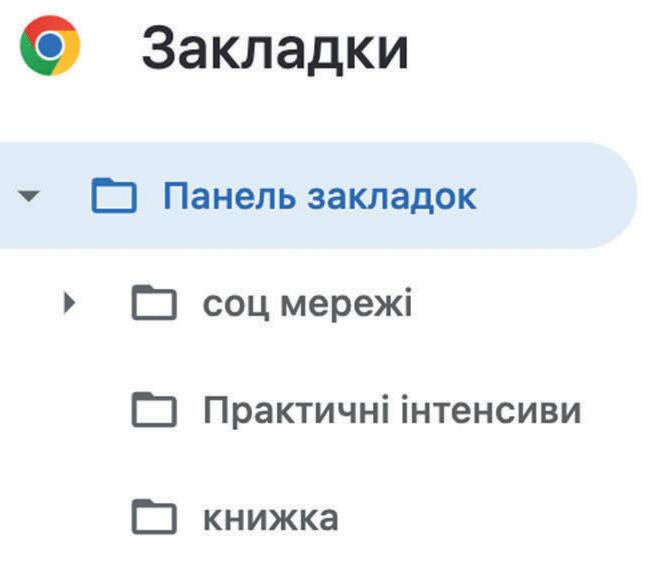Click the blue Панель закладок folder icon
This screenshot has width=670, height=576.
point(113,195)
